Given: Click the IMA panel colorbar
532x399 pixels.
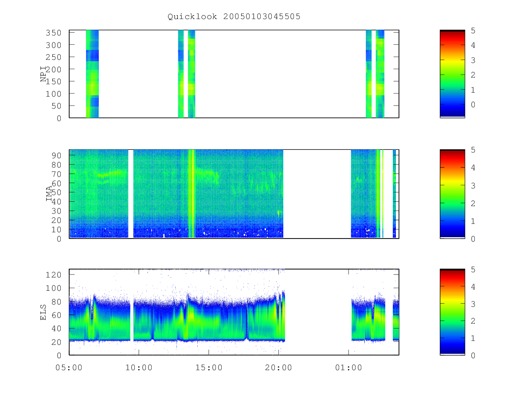Looking at the screenshot, I should pos(452,194).
